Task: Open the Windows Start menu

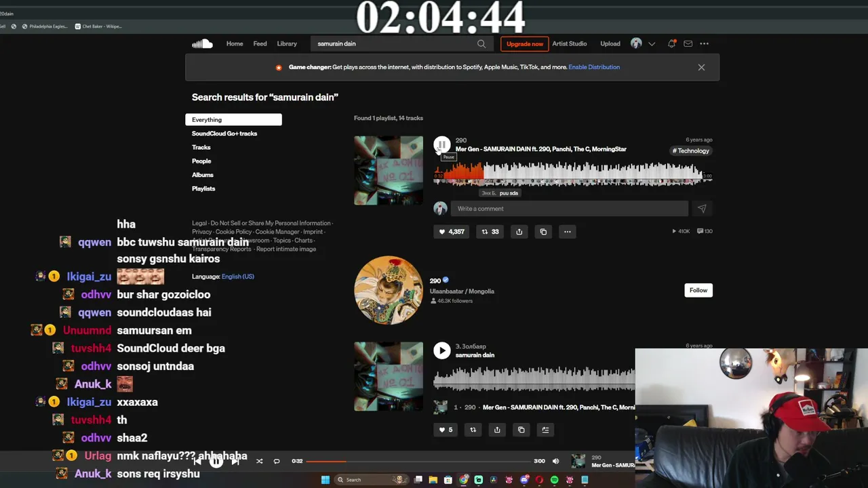Action: [x=325, y=480]
